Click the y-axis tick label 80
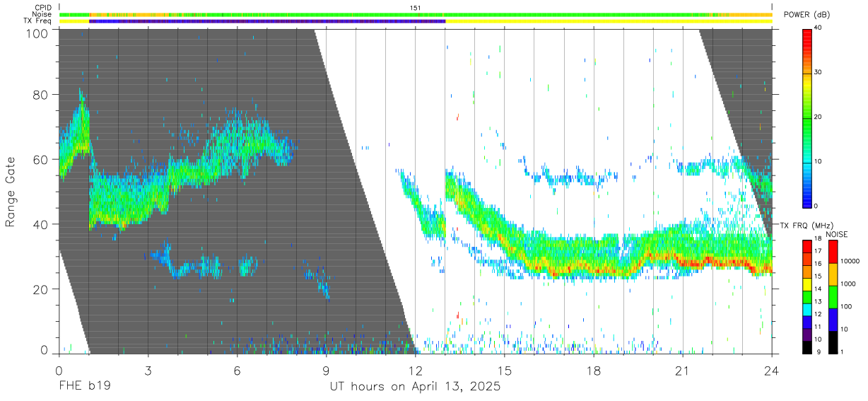Screen dimensions: 868x401 click(41, 95)
